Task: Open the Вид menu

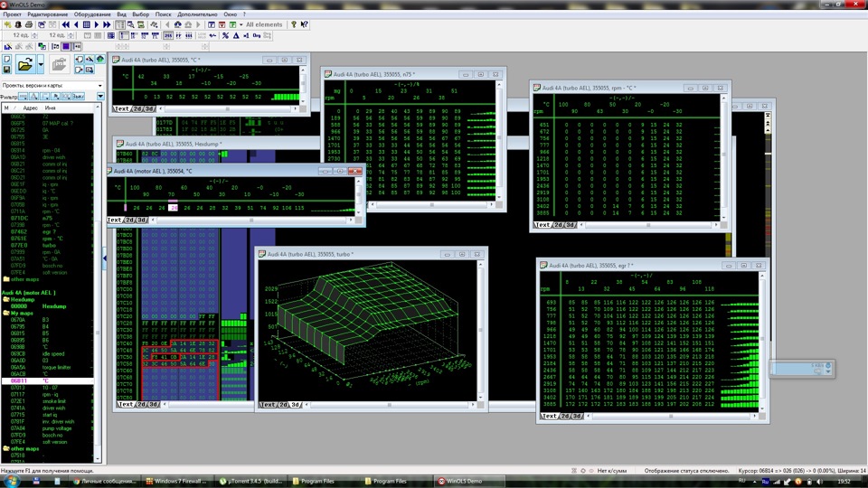Action: [121, 14]
